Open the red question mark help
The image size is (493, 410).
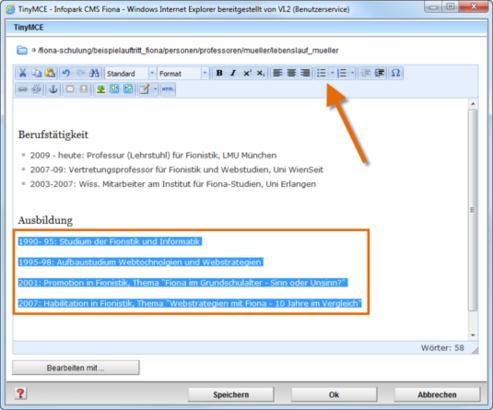pos(21,394)
